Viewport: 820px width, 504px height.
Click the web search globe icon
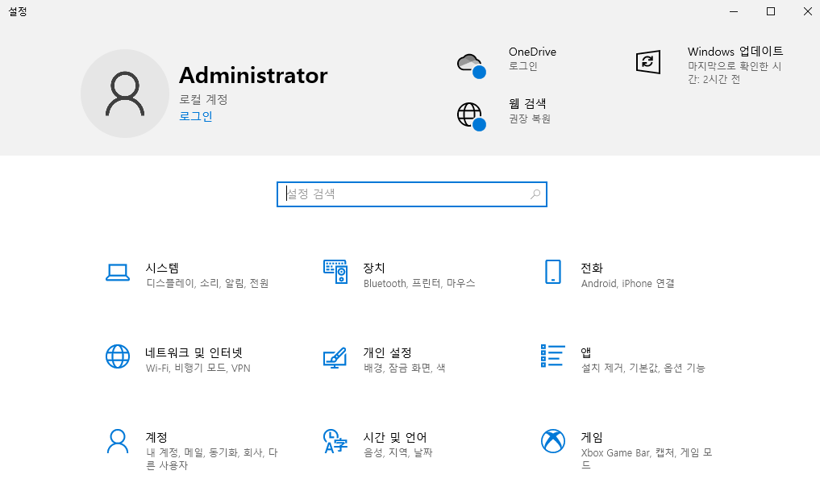tap(471, 116)
